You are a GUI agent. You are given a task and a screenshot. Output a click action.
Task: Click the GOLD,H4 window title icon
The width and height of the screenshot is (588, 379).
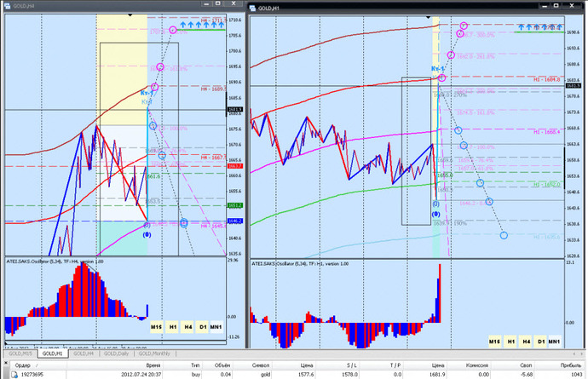click(x=7, y=6)
